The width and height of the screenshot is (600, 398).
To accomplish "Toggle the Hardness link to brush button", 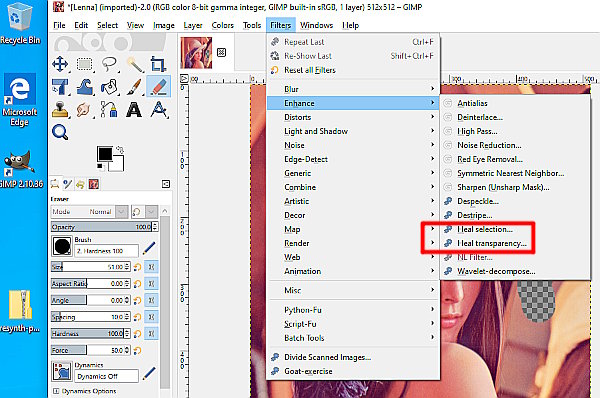I will coord(151,334).
